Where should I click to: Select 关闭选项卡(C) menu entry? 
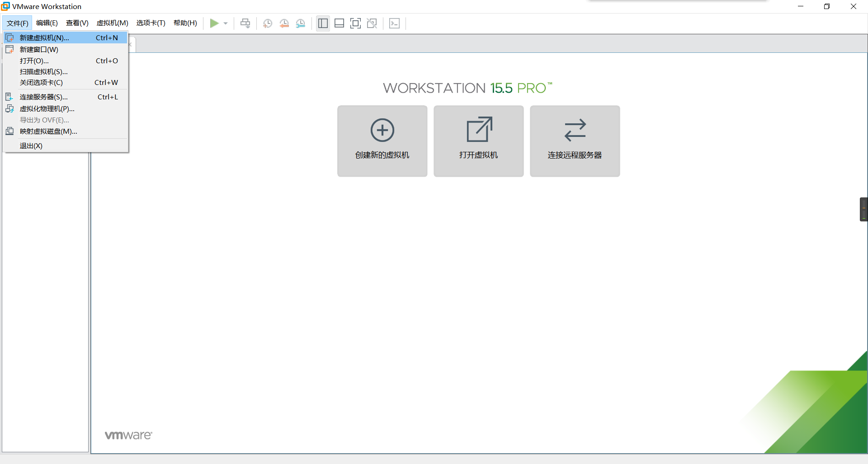click(66, 82)
